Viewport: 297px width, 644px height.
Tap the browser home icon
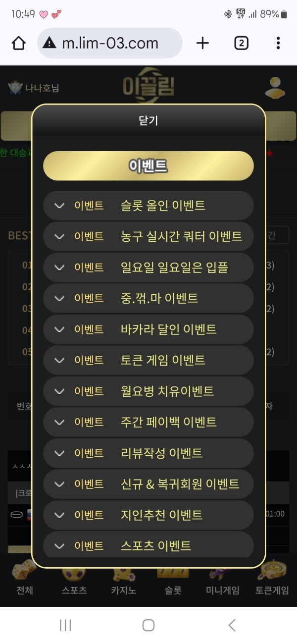18,43
